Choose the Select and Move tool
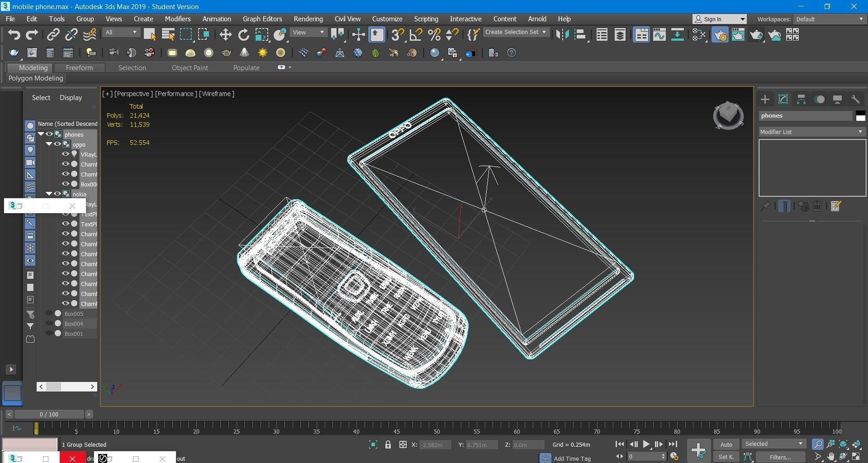 (225, 35)
